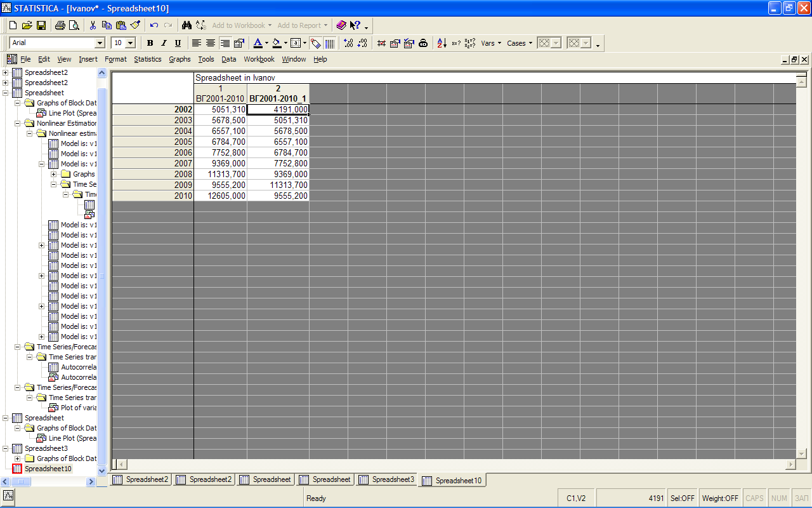The height and width of the screenshot is (508, 812).
Task: Paste from clipboard with the Paste icon
Action: (x=121, y=25)
